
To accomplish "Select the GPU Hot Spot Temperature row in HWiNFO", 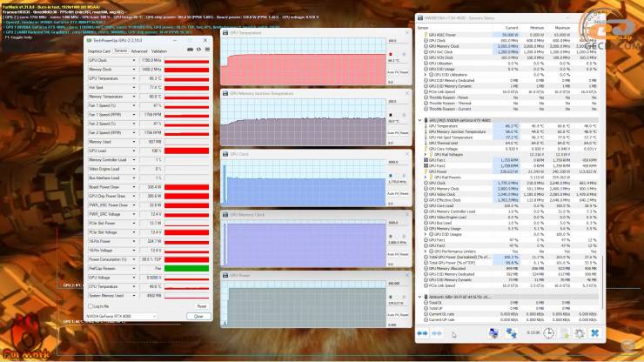I will (x=510, y=137).
